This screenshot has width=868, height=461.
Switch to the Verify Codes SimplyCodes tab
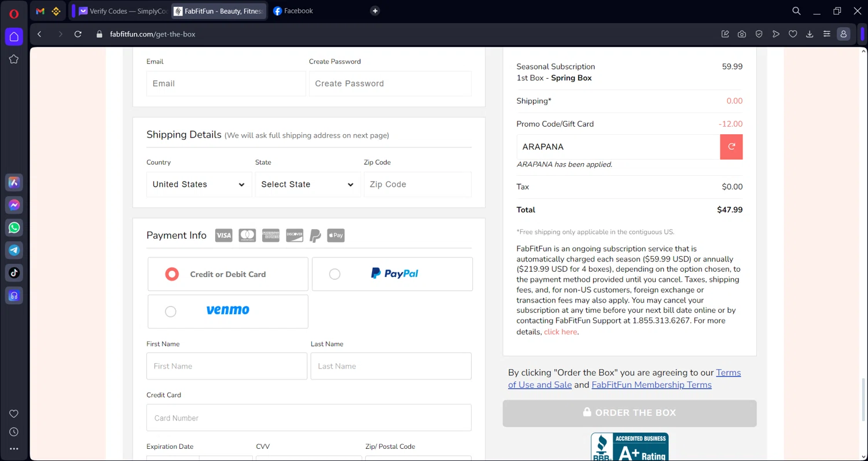coord(123,11)
